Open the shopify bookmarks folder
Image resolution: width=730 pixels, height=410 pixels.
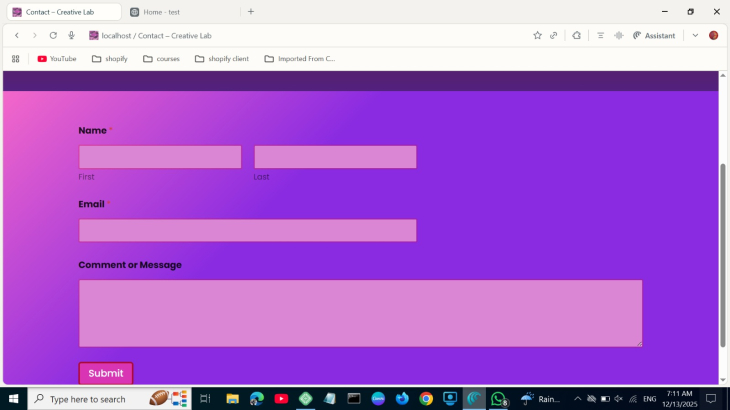pos(110,59)
